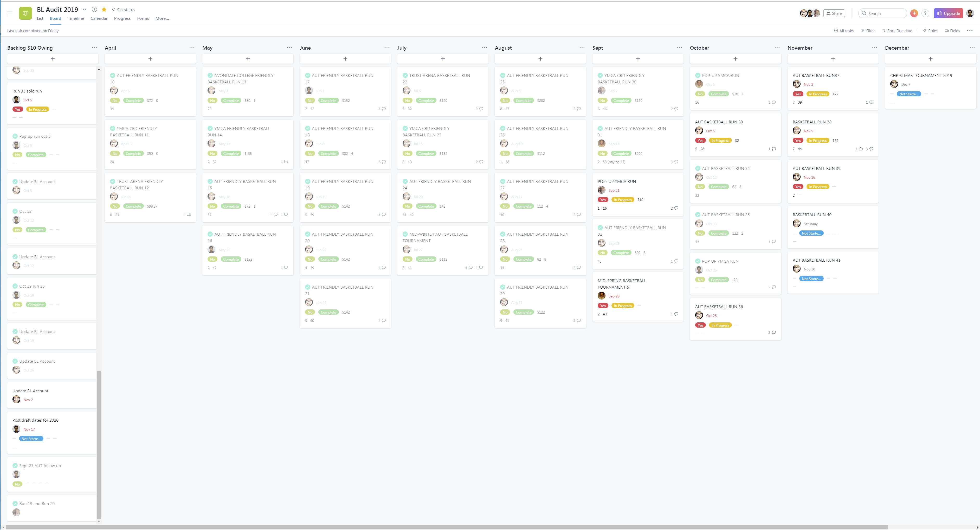Toggle the favorite star icon
The height and width of the screenshot is (531, 980).
(x=104, y=10)
